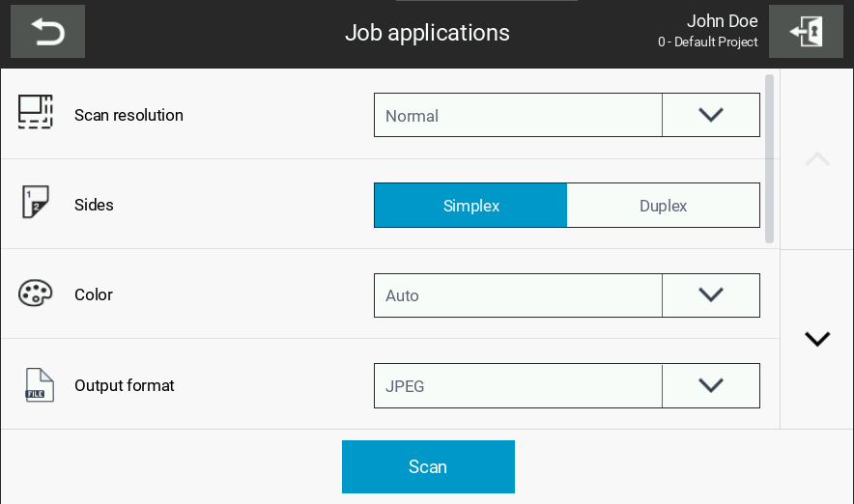Open the Auto color value field
The width and height of the screenshot is (854, 504).
coord(518,295)
